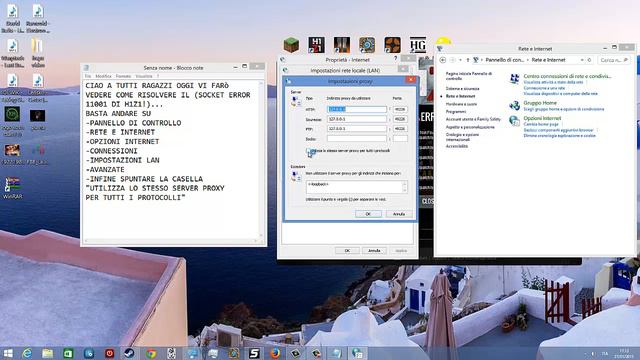This screenshot has width=640, height=360.
Task: Open the Centro connessioni di rete icon
Action: tap(514, 79)
